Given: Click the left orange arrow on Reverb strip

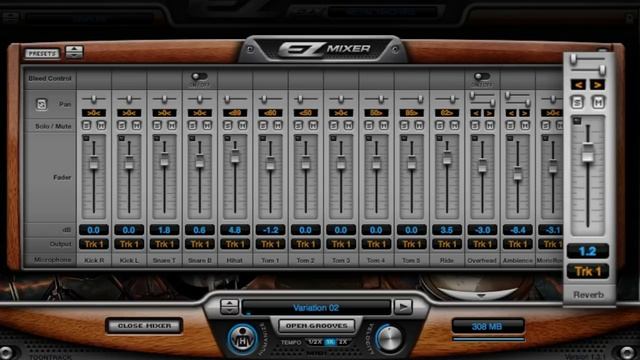Looking at the screenshot, I should pos(579,85).
